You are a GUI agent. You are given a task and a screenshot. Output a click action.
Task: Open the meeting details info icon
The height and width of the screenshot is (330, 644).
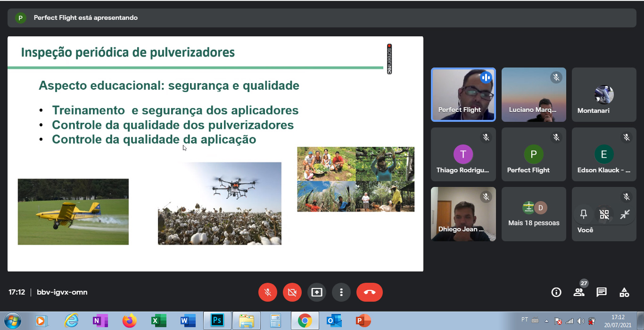coord(556,292)
